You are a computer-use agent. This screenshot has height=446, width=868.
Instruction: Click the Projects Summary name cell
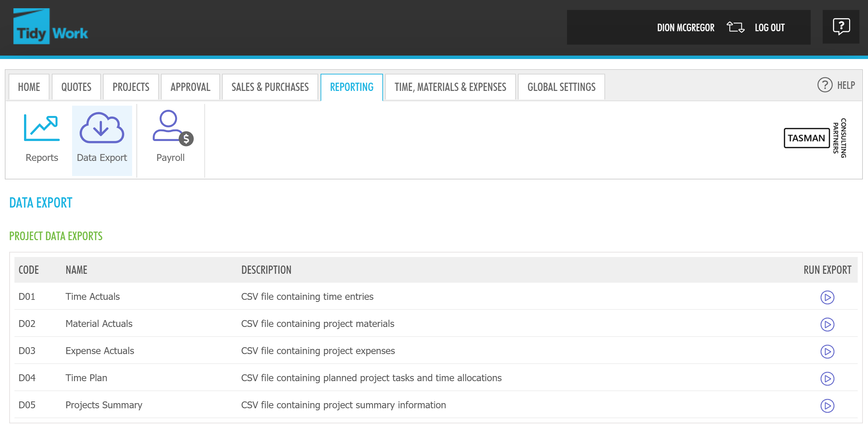pos(104,405)
